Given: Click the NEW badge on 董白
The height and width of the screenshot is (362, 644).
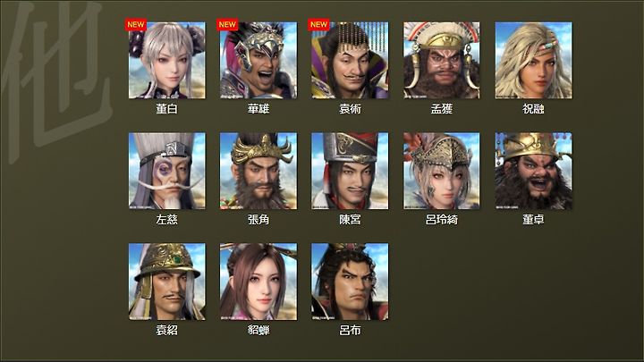Looking at the screenshot, I should pos(136,25).
